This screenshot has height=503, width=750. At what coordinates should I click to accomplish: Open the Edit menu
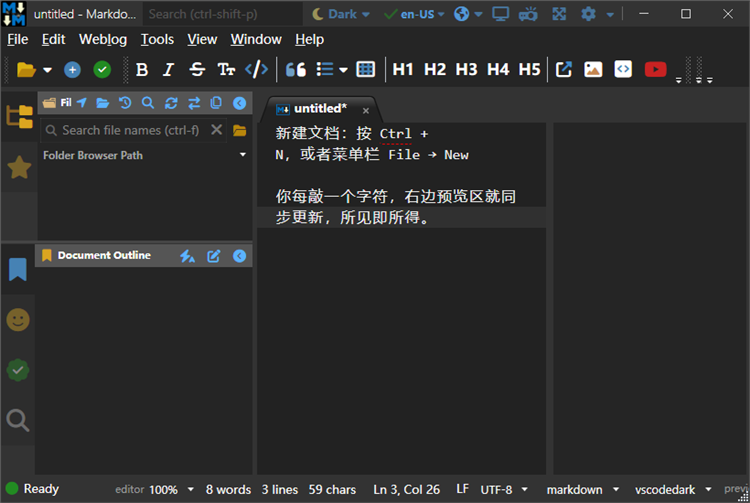pos(54,39)
